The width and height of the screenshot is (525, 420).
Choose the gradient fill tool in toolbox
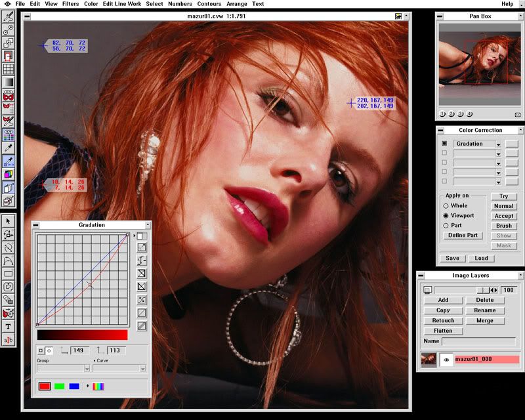tap(9, 82)
